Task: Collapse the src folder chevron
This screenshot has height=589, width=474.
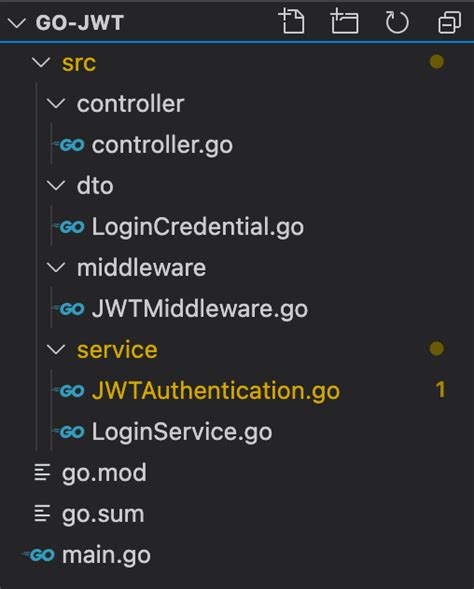Action: click(41, 62)
